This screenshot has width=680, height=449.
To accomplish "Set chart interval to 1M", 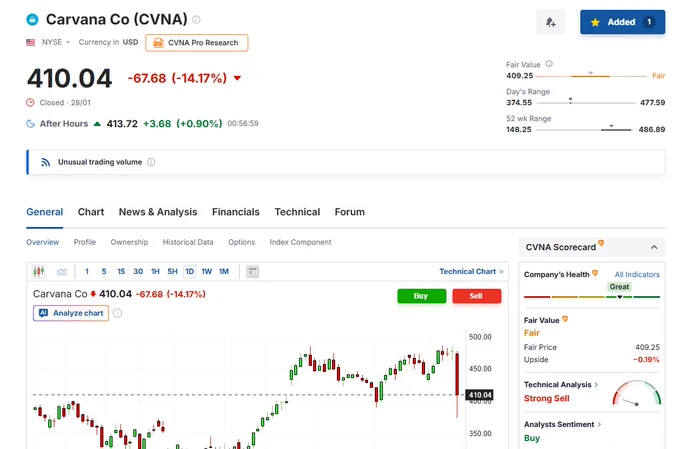I will click(x=223, y=272).
